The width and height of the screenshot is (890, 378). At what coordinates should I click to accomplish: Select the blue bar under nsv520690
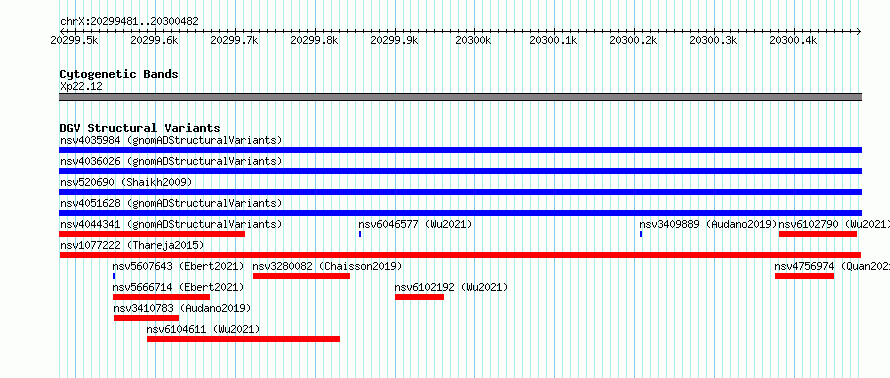point(460,192)
